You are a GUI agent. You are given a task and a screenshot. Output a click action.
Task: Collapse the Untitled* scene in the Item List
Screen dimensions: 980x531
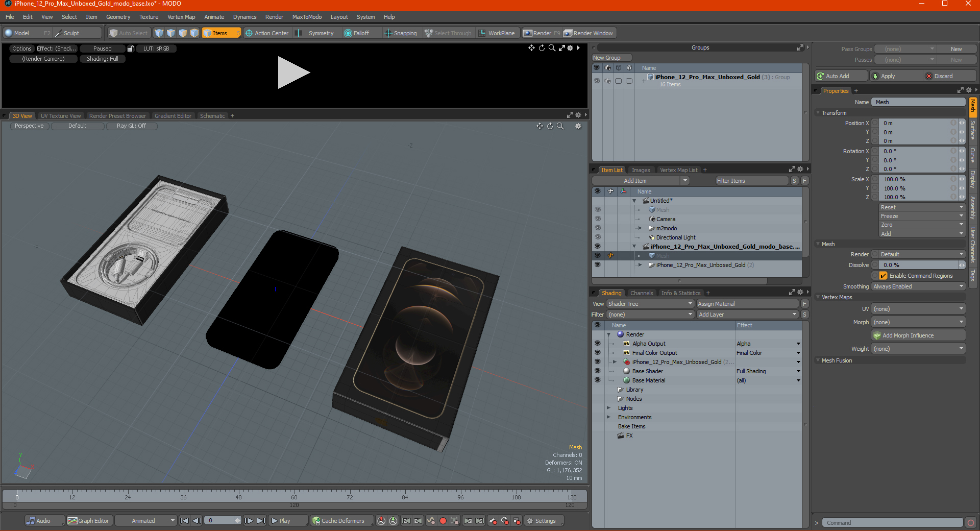(x=634, y=201)
